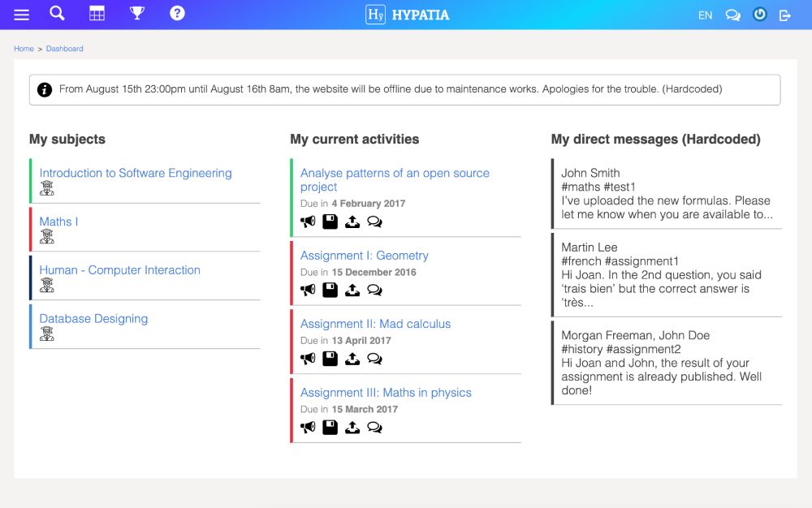Screen dimensions: 812x508
Task: Click the teacher icon under Maths I
Action: pyautogui.click(x=46, y=236)
